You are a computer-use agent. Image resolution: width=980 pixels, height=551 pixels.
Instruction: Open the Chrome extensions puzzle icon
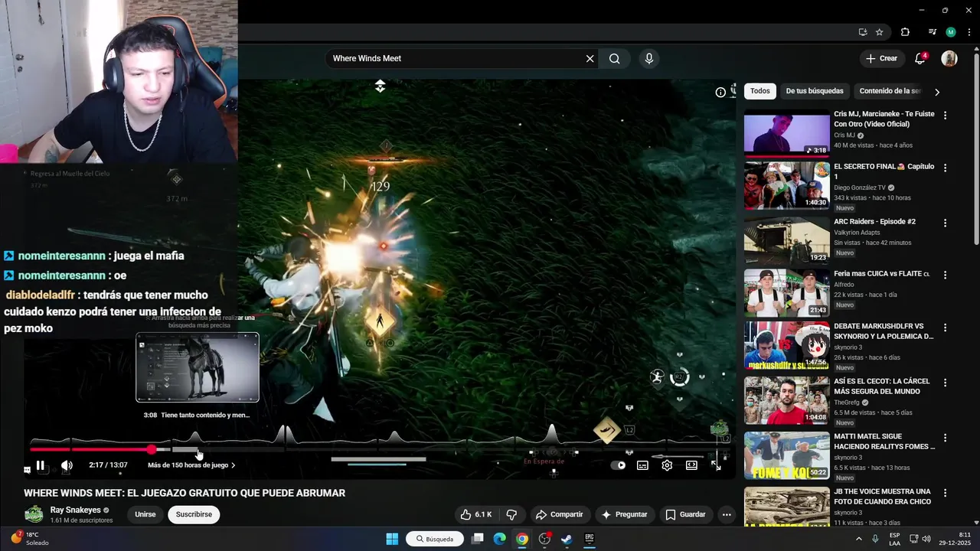click(x=905, y=32)
